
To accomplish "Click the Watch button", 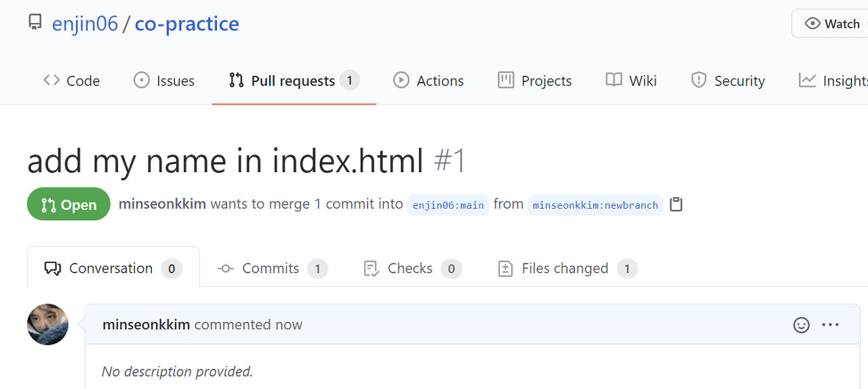I will point(830,24).
